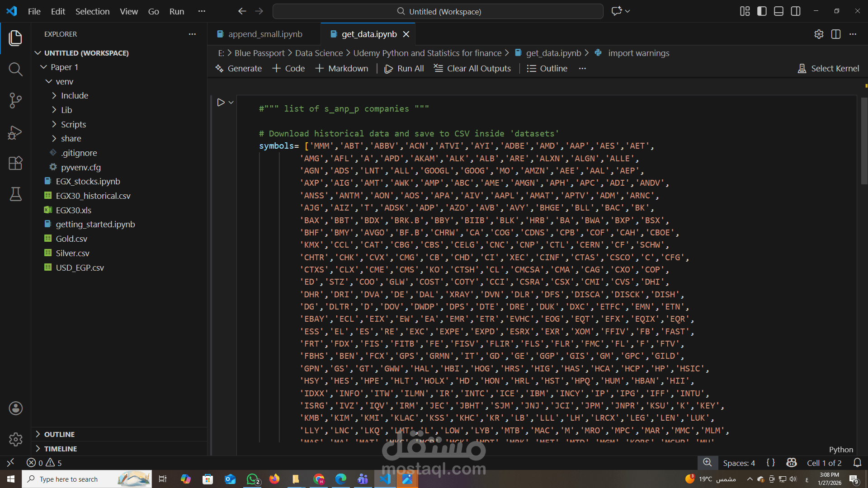
Task: Click the editor vertical scrollbar thumb
Action: coord(864,140)
